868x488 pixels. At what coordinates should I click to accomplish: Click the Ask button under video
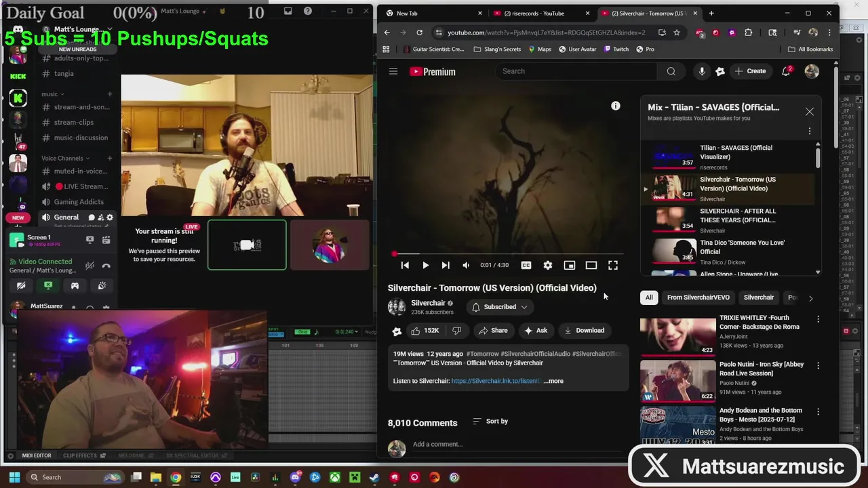tap(536, 330)
